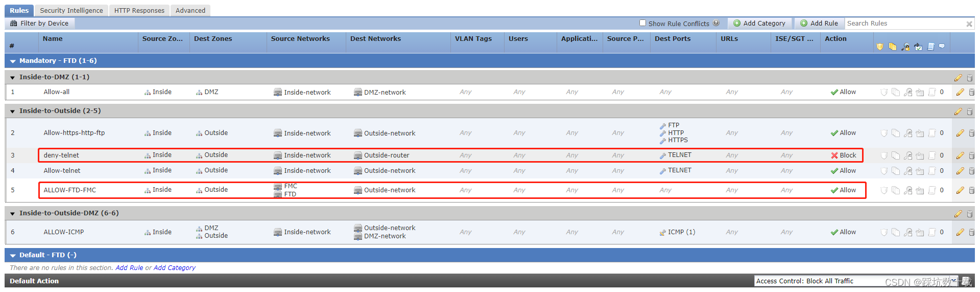
Task: Edit the deny-telnet rule
Action: (x=960, y=155)
